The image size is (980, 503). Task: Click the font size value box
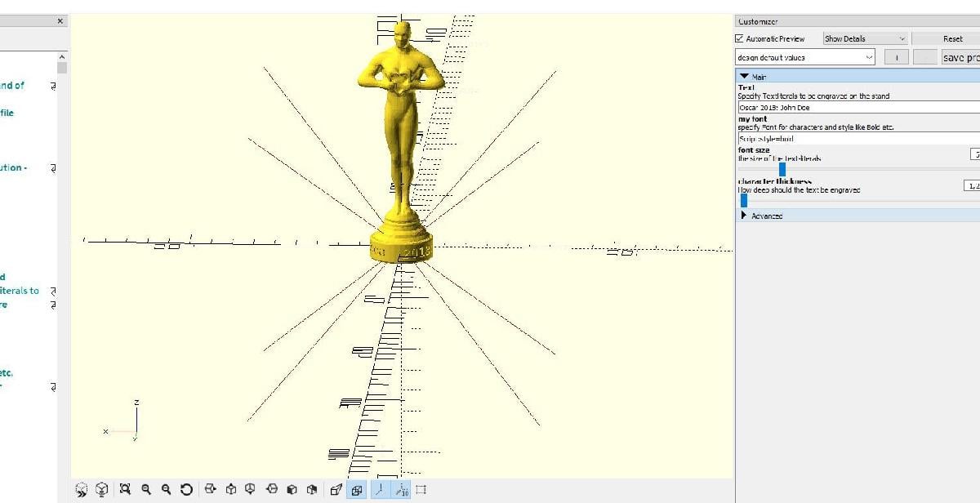975,154
